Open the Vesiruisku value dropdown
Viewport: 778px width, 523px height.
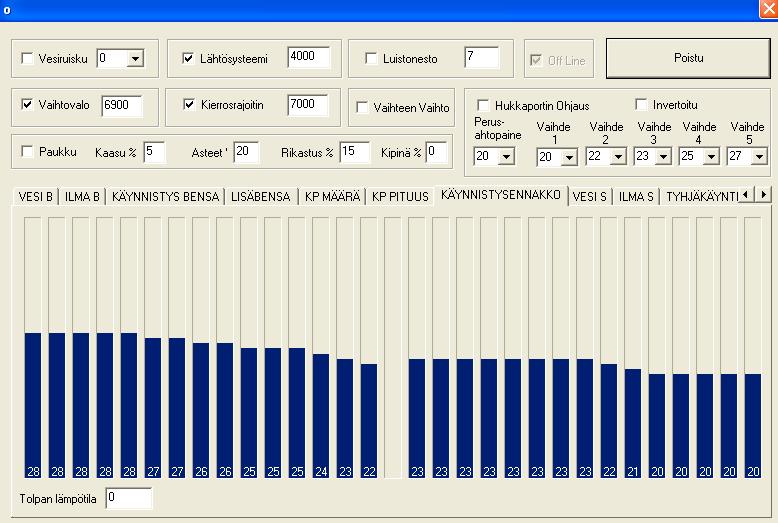[135, 59]
